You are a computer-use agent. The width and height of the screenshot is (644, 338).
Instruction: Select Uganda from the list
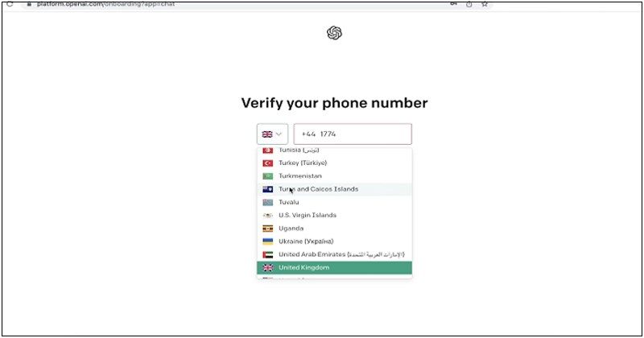[x=334, y=229]
